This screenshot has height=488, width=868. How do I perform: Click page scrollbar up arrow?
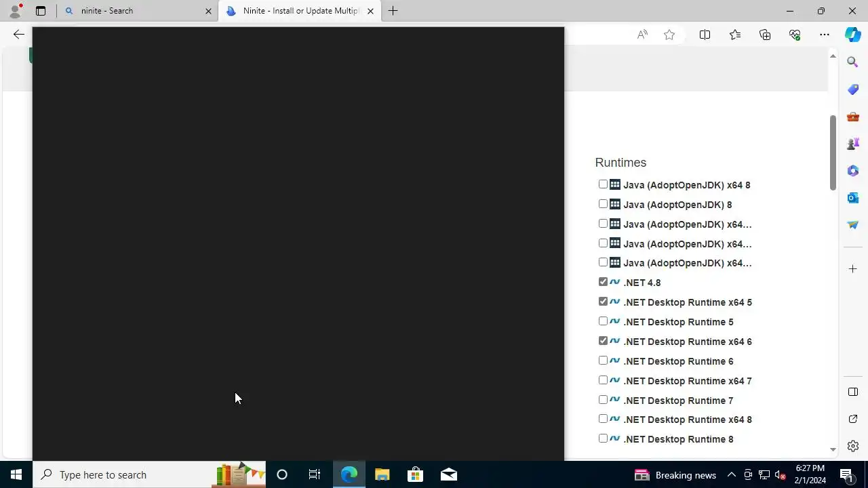pos(833,56)
